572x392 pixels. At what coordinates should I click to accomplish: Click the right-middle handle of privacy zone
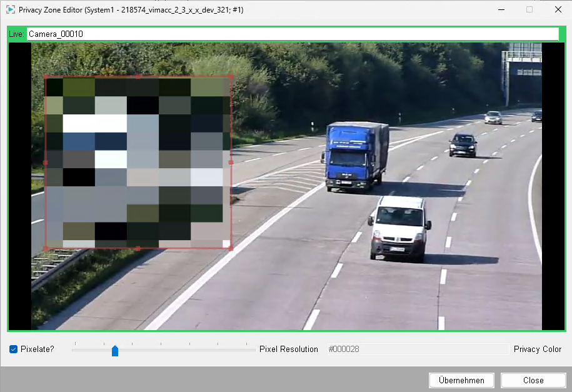click(231, 163)
